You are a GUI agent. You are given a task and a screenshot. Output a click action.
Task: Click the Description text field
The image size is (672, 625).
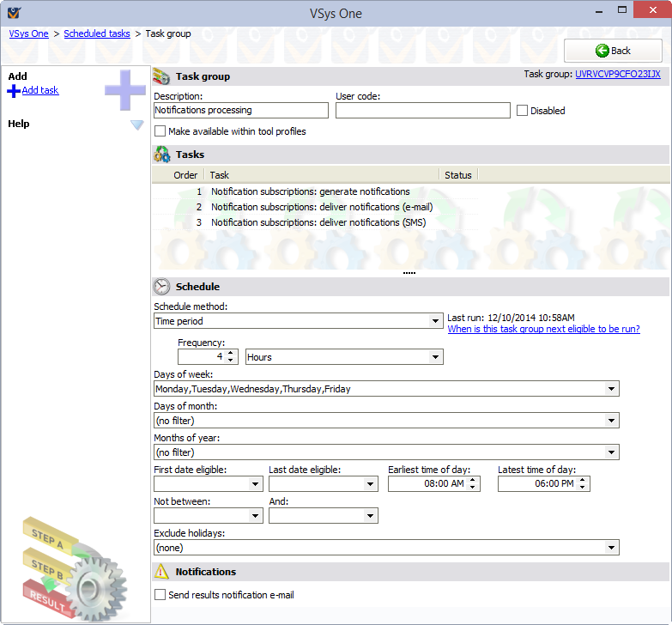click(241, 110)
